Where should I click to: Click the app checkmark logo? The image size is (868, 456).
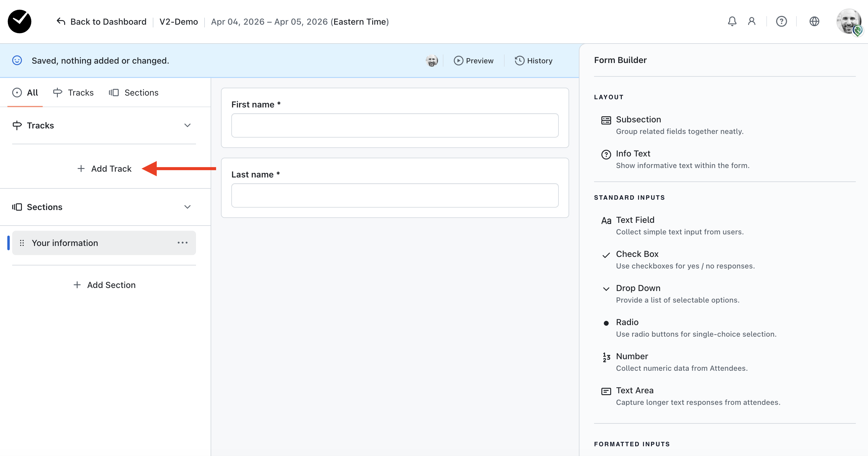[19, 22]
